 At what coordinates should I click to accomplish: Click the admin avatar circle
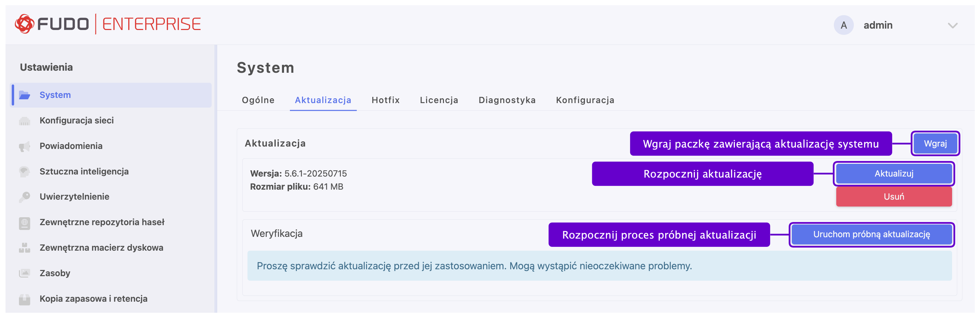pyautogui.click(x=843, y=26)
